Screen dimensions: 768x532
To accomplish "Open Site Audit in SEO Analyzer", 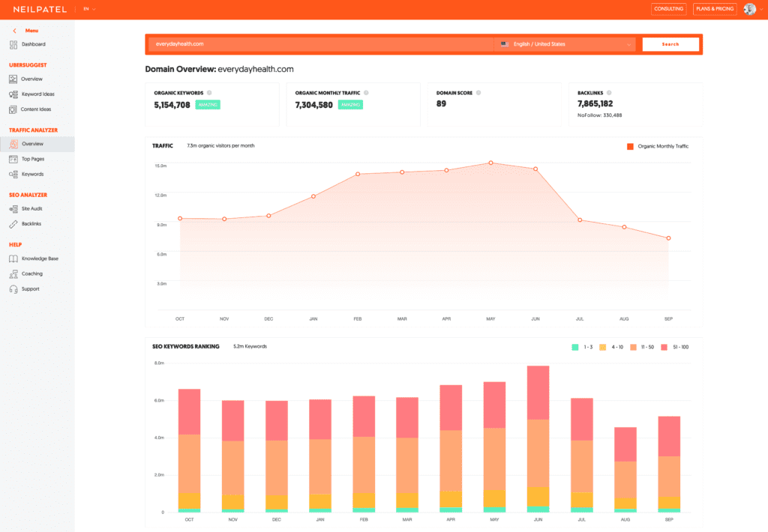I will [31, 209].
